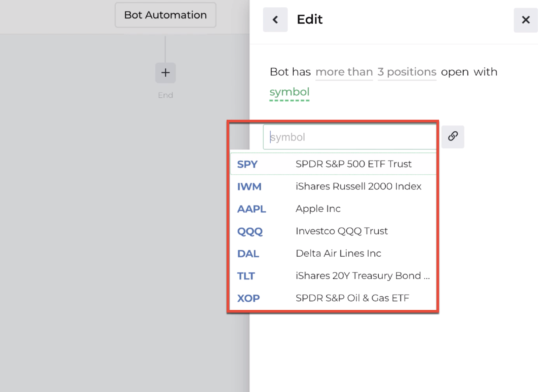Image resolution: width=538 pixels, height=392 pixels.
Task: Click the back arrow next to Edit
Action: 275,20
